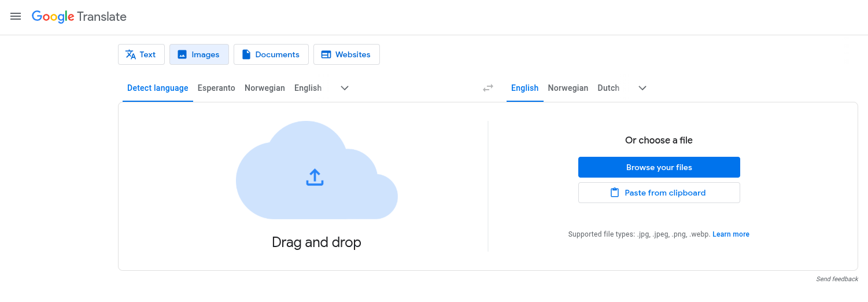Click Paste from clipboard button

(x=659, y=193)
